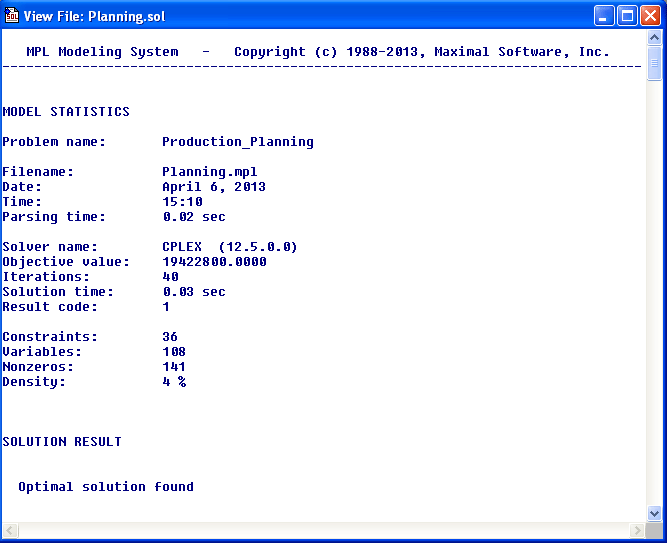Screen dimensions: 667x543
Task: Click the horizontal scrollbar right arrow
Action: point(637,530)
